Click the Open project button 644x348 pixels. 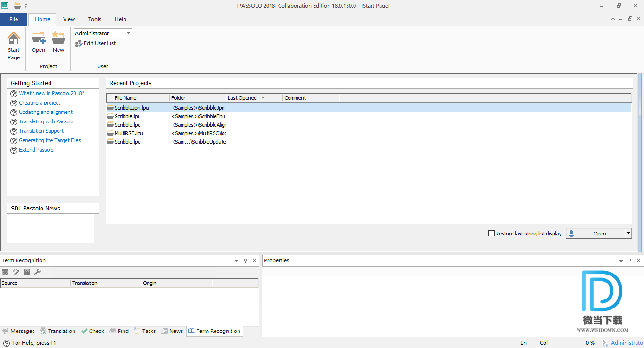(x=595, y=234)
